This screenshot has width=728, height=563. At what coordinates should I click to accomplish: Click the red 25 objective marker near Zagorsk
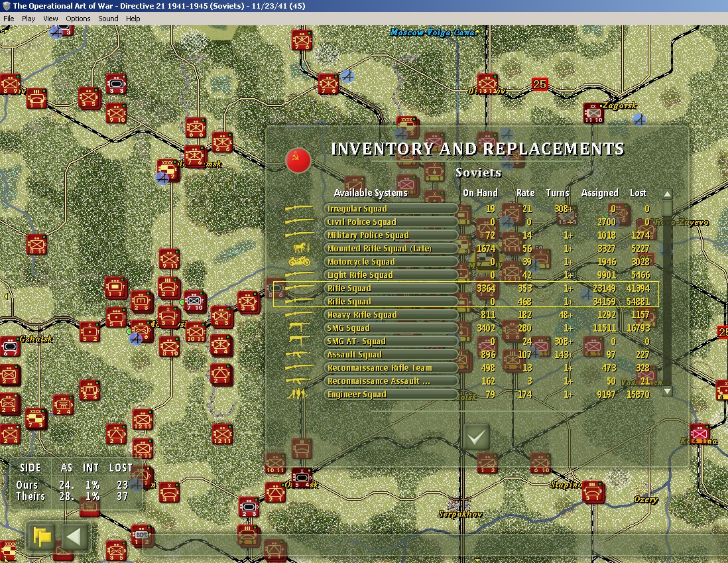(540, 84)
